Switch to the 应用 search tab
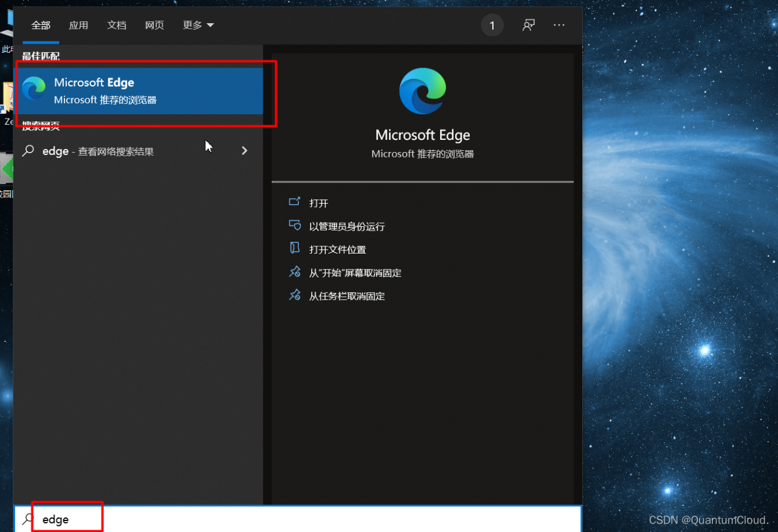778x532 pixels. (78, 25)
